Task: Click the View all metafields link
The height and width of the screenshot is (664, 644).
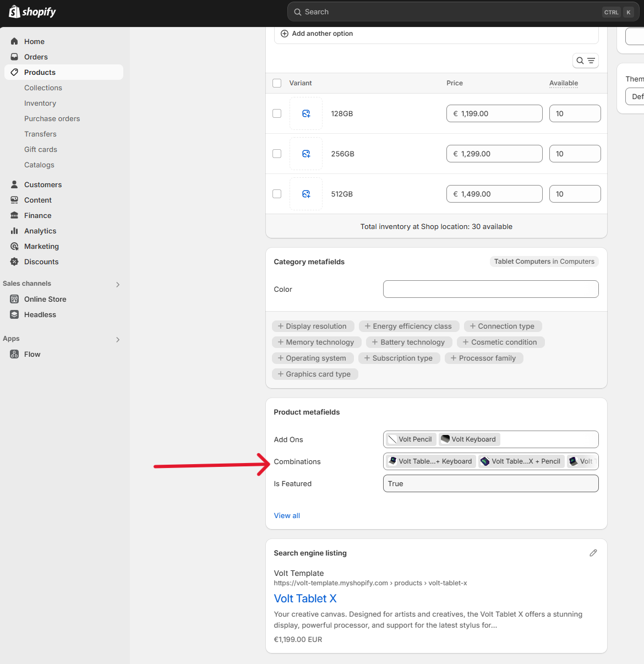Action: (x=287, y=515)
